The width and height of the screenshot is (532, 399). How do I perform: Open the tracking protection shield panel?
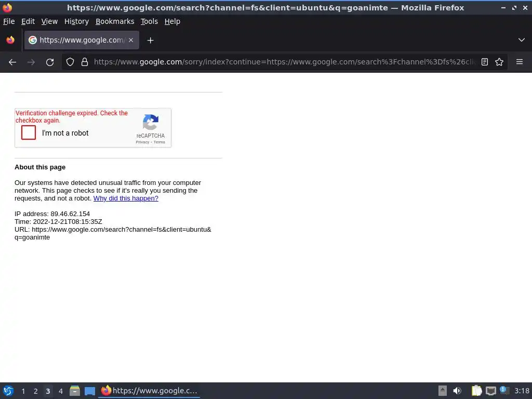coord(70,62)
